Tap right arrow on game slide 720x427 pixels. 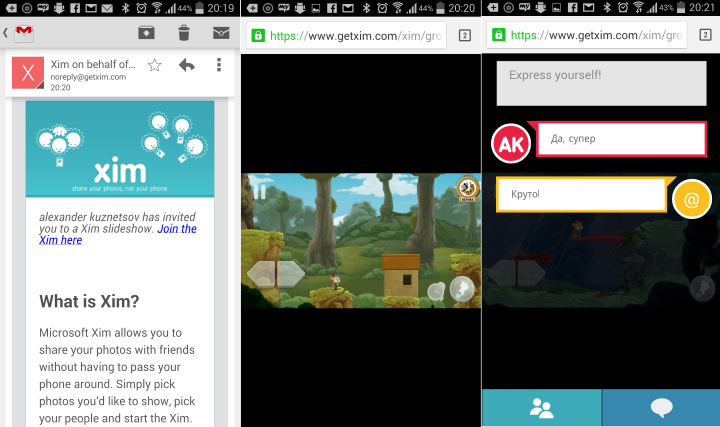[291, 274]
